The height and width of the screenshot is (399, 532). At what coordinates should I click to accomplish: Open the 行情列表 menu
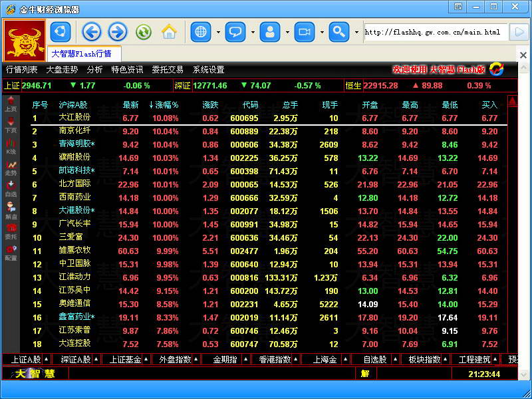[22, 70]
